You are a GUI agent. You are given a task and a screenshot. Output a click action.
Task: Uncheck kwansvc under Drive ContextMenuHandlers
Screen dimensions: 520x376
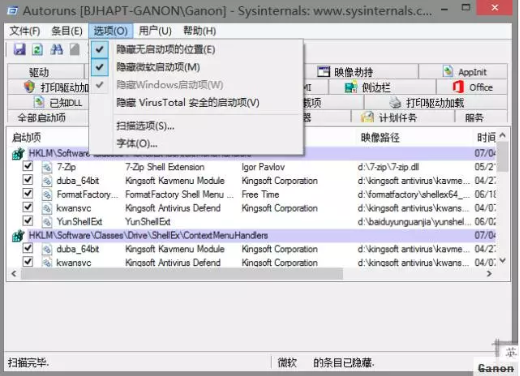point(28,262)
